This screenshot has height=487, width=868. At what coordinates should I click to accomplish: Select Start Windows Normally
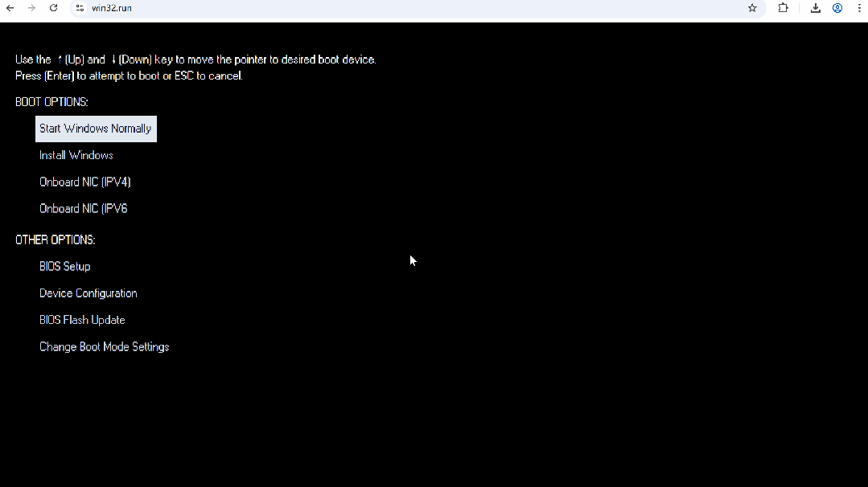(x=96, y=129)
